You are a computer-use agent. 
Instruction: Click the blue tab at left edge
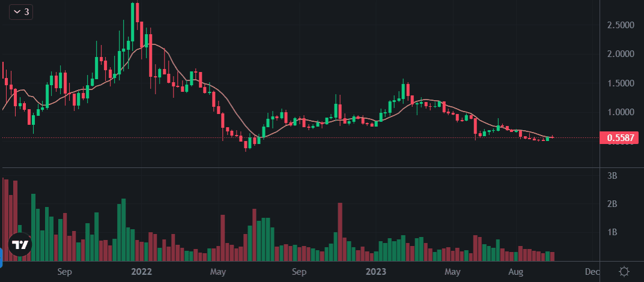(x=1, y=258)
